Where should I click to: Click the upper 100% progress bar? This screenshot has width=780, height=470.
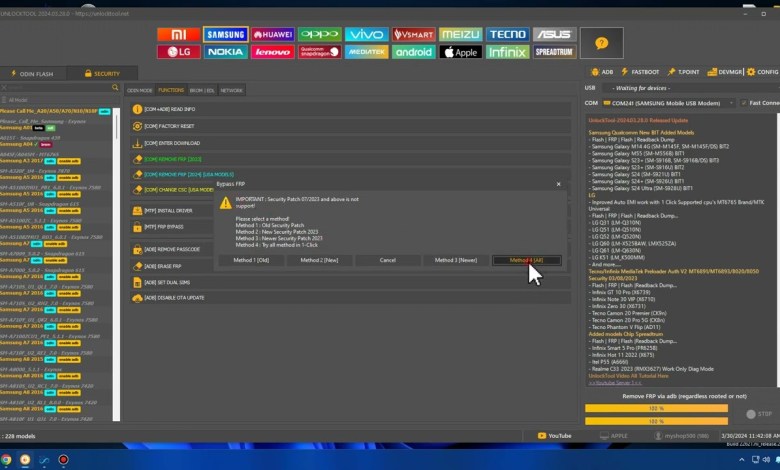point(656,408)
